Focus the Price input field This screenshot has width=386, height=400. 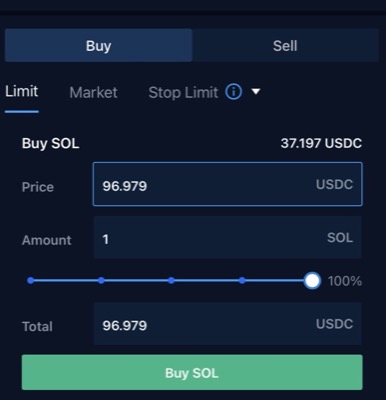[228, 184]
